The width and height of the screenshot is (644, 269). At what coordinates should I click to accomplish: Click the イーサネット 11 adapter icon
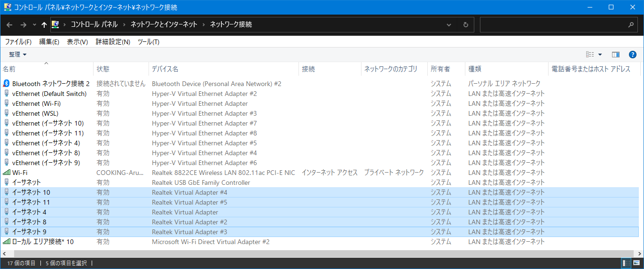point(6,202)
